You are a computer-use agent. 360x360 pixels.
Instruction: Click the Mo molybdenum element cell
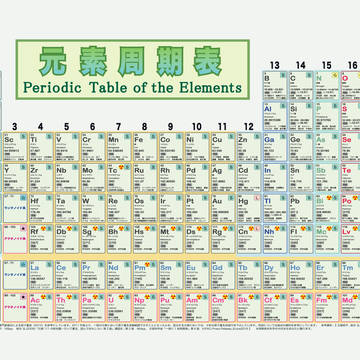[x=93, y=178]
